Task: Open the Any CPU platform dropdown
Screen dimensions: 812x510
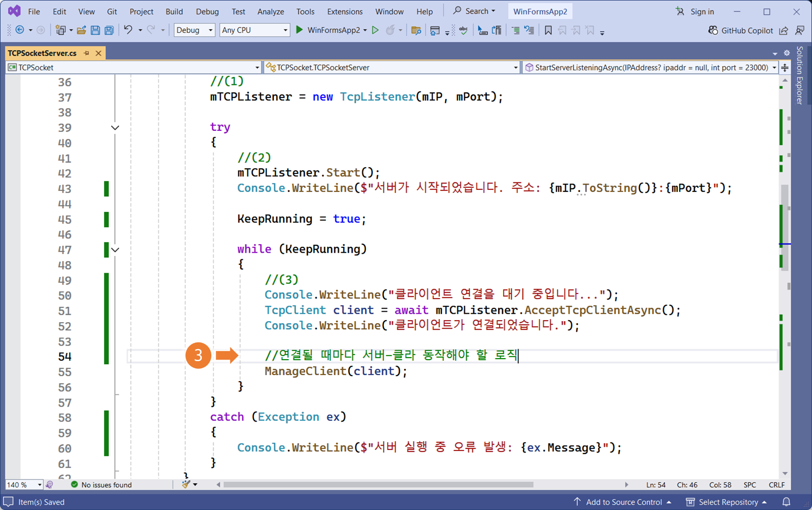Action: tap(254, 30)
